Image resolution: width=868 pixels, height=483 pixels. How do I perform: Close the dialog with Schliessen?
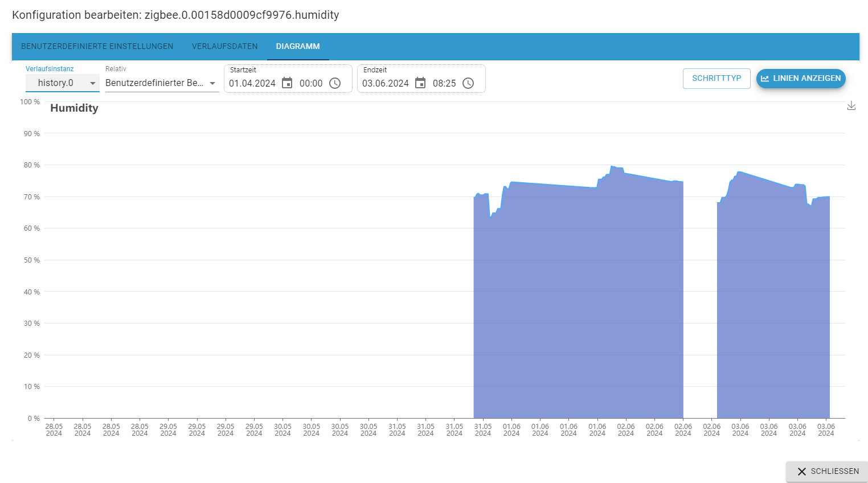coord(828,472)
